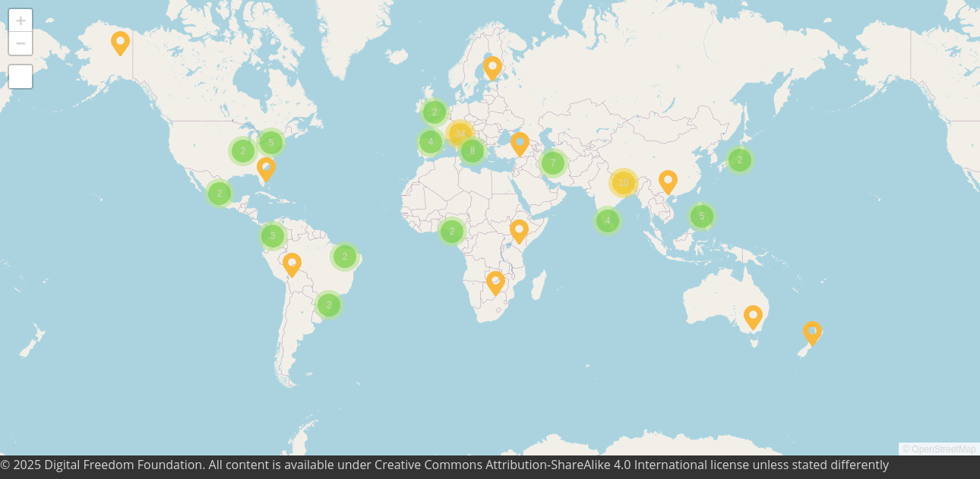Expand the green 7 cluster in Middle East
980x479 pixels.
pyautogui.click(x=552, y=162)
